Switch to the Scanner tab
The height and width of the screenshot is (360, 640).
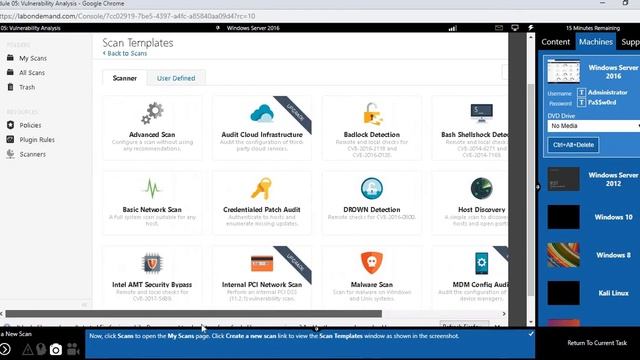tap(124, 78)
